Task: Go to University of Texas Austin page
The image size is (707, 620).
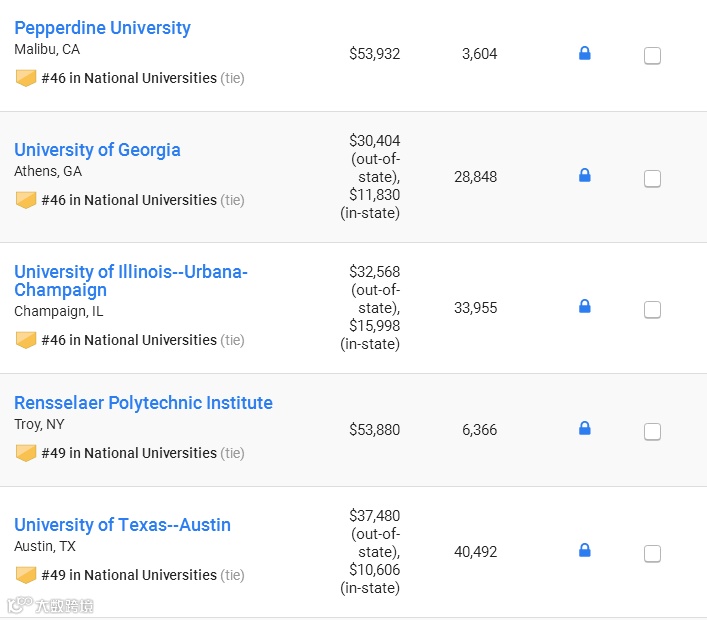Action: [122, 525]
